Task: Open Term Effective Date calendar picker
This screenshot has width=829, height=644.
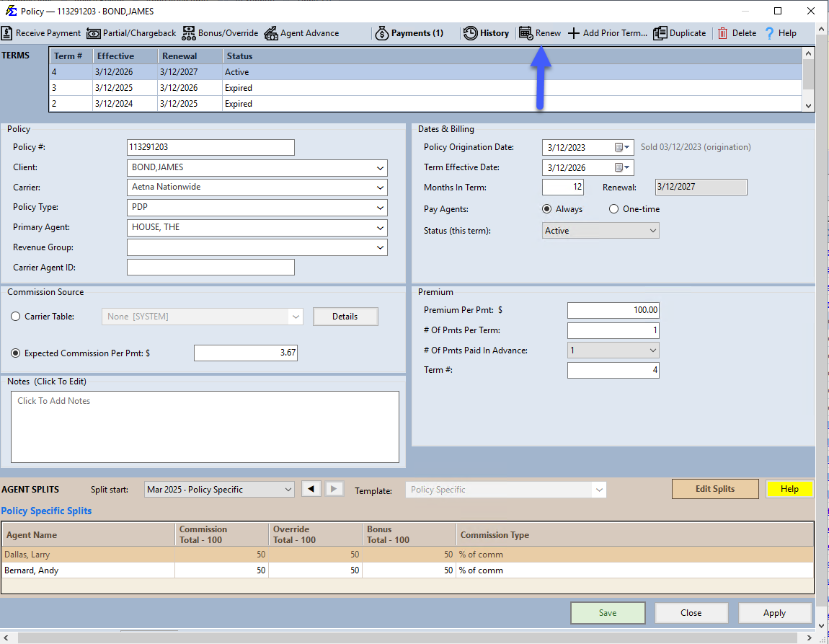Action: click(x=623, y=167)
